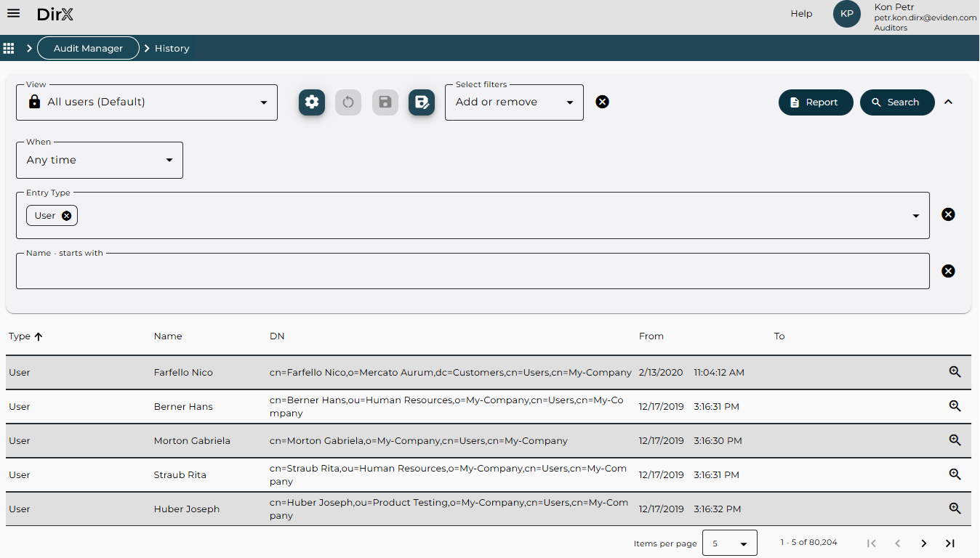This screenshot has height=558, width=980.
Task: Open the When dropdown Any time
Action: [100, 160]
